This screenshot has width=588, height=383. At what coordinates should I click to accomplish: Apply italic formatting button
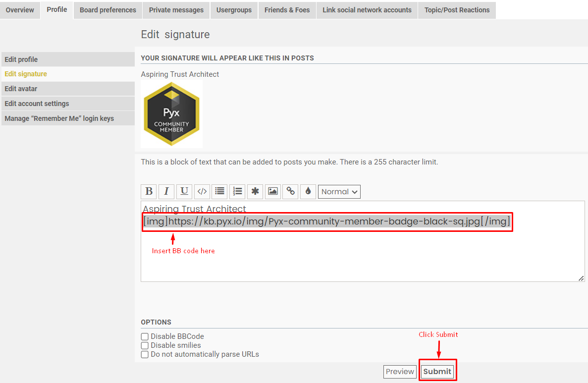pyautogui.click(x=166, y=192)
